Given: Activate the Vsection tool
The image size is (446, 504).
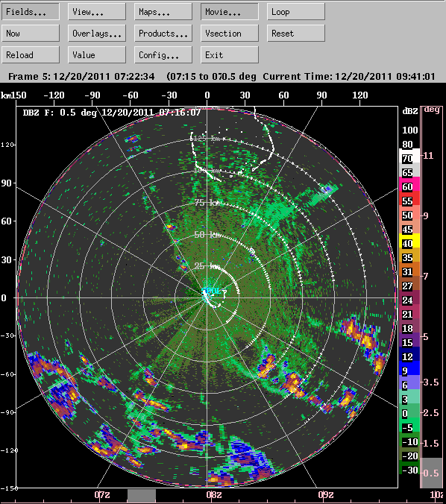Looking at the screenshot, I should [229, 34].
